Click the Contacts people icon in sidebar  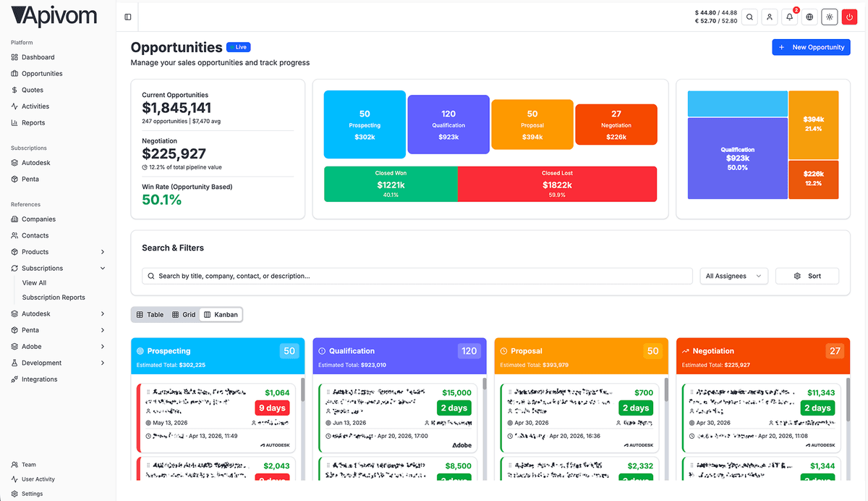(14, 235)
